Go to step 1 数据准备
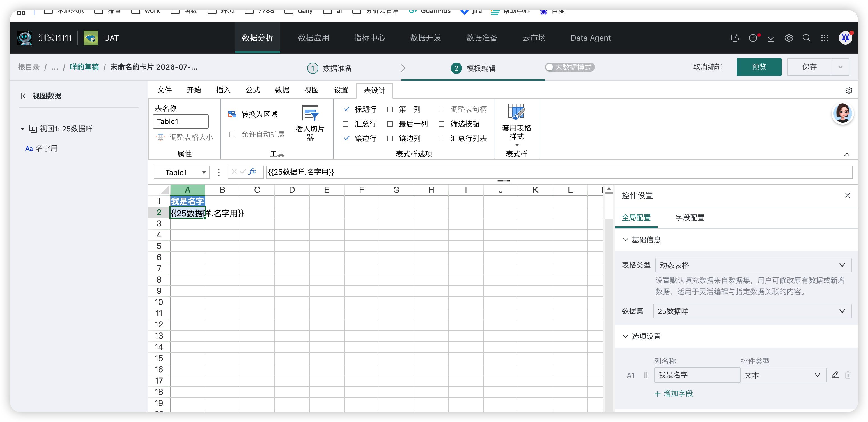 pos(330,68)
